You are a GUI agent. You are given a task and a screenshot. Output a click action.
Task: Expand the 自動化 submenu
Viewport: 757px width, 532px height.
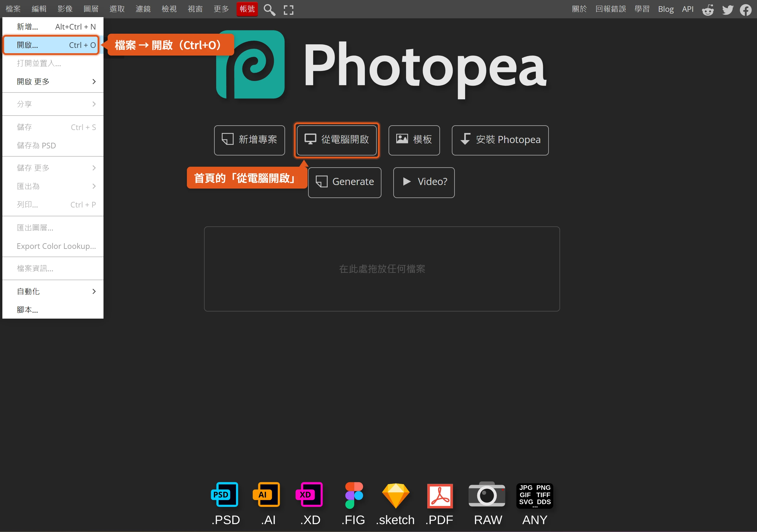[53, 291]
